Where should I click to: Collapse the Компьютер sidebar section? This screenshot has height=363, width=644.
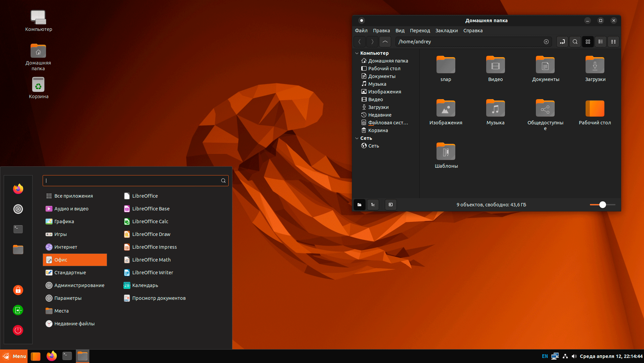pyautogui.click(x=357, y=53)
